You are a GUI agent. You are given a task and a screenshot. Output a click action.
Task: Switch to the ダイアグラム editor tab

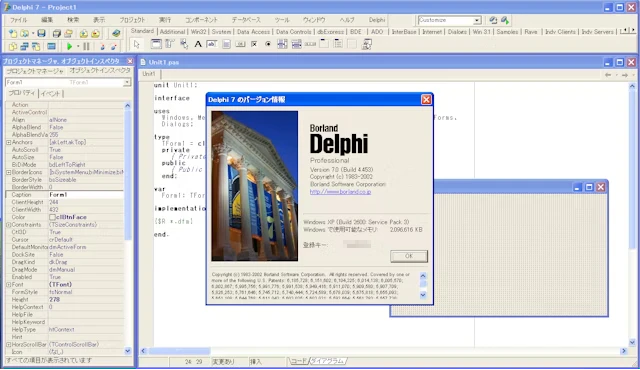327,361
